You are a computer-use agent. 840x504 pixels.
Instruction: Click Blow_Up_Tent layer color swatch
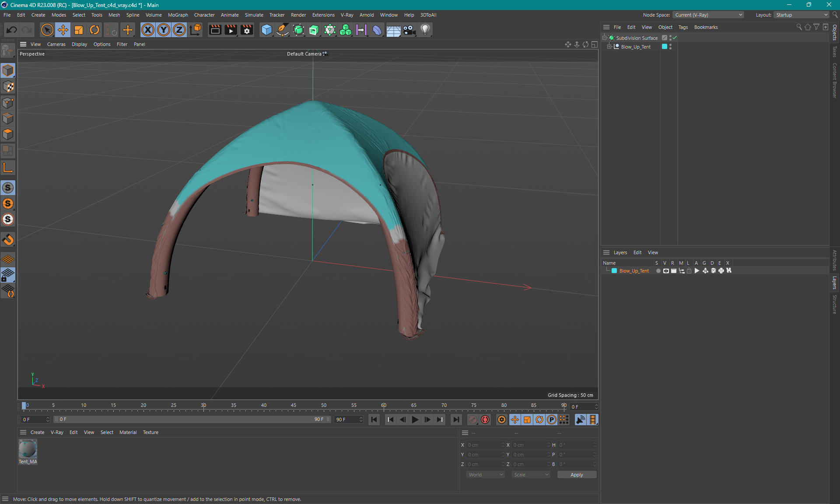614,271
